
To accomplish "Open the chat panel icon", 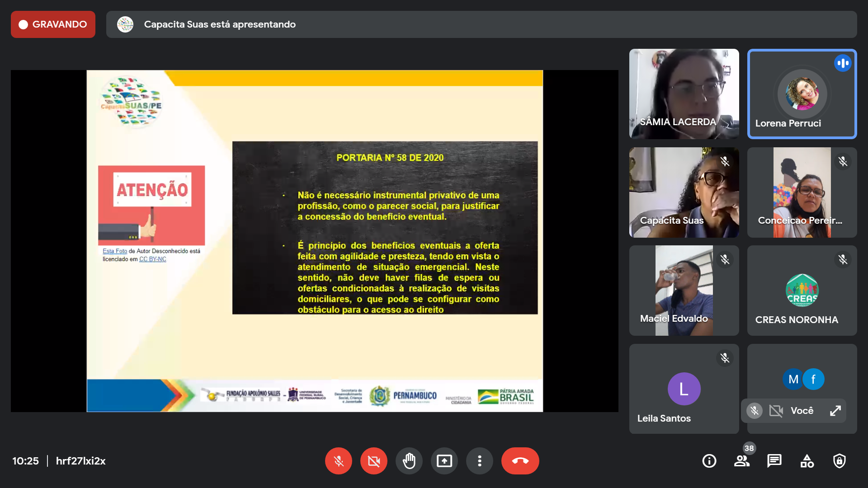I will pos(774,461).
